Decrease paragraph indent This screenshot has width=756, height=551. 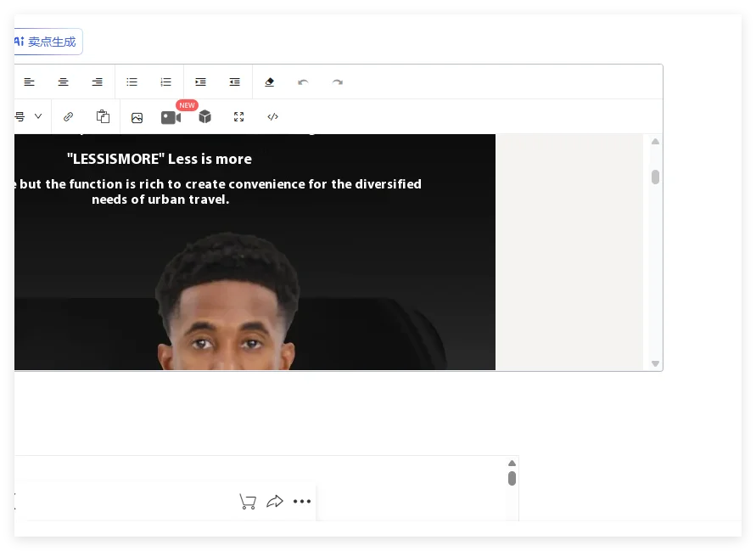pos(235,82)
